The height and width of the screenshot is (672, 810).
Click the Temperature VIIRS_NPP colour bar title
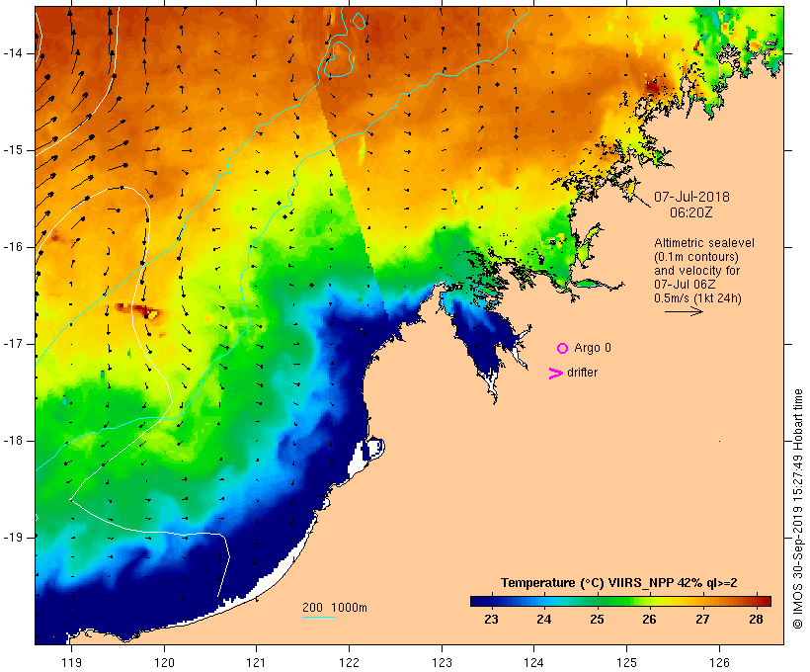pyautogui.click(x=619, y=583)
